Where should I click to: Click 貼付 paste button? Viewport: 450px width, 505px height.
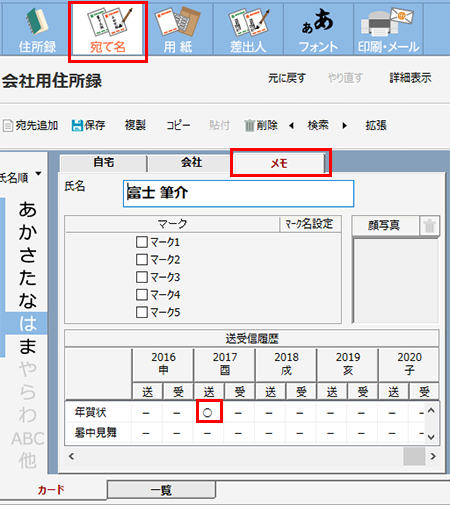click(219, 126)
